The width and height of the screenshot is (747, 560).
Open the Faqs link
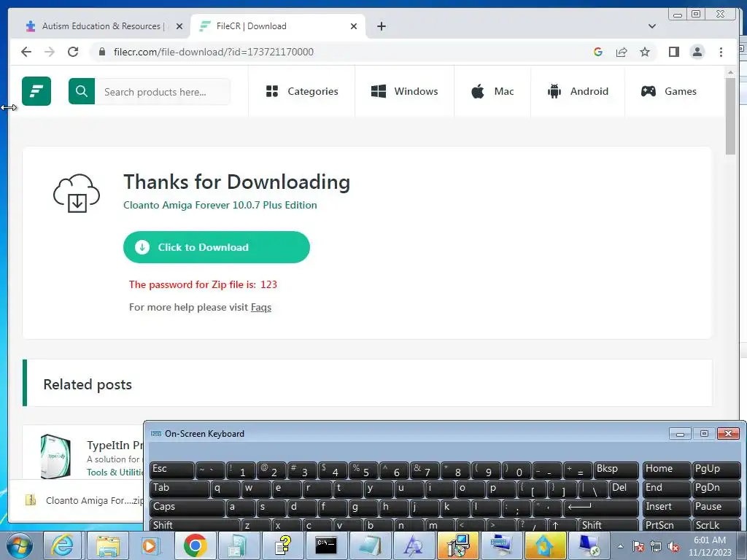tap(261, 307)
